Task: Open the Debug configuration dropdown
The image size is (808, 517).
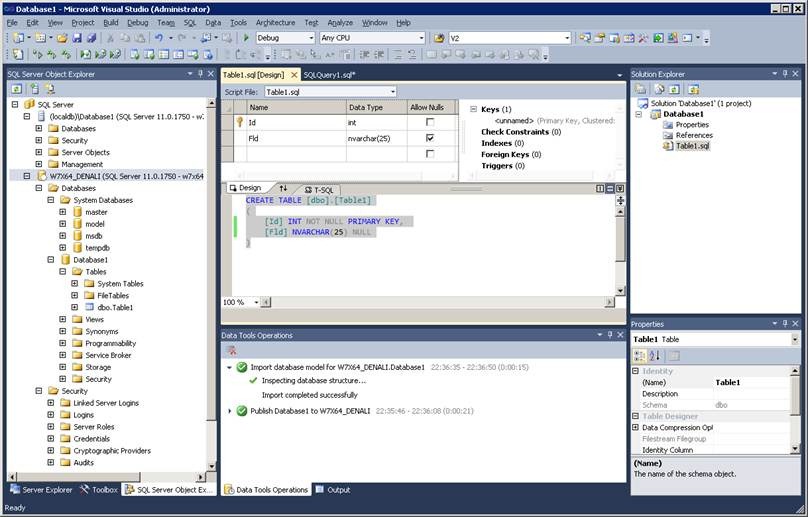Action: [x=309, y=38]
